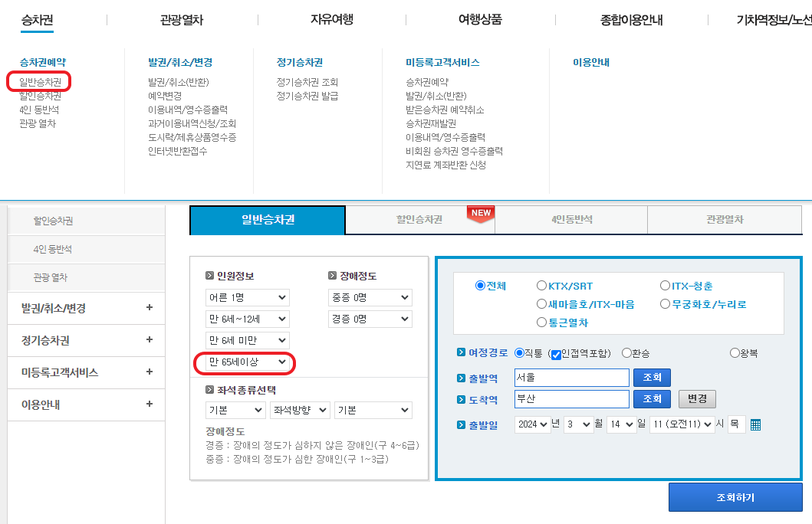Open the 만 65세이상 dropdown

point(248,362)
